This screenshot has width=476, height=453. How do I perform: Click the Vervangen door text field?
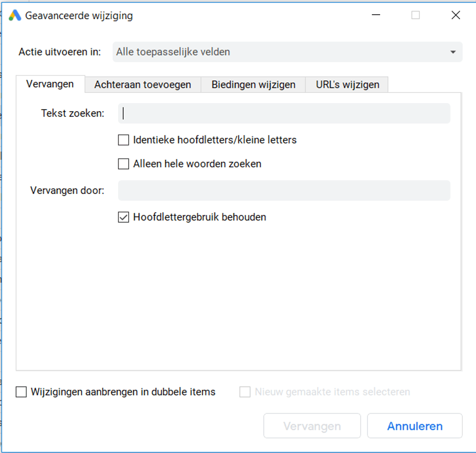tap(284, 190)
